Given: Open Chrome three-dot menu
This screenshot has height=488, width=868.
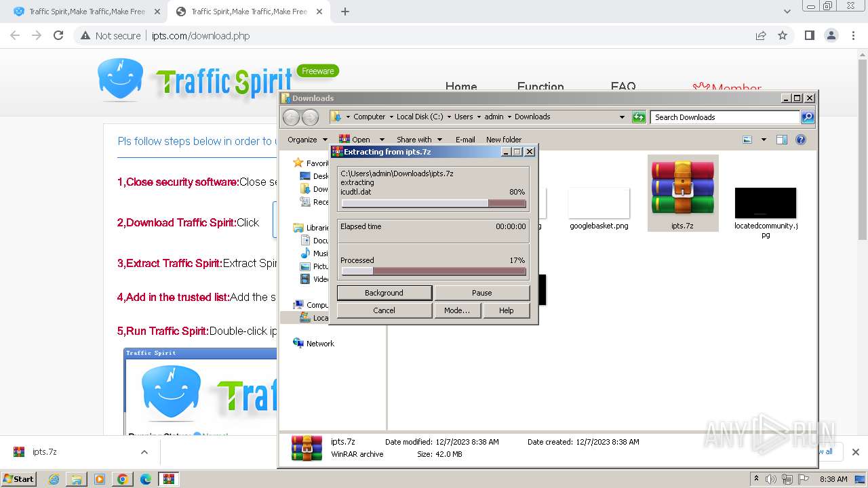Looking at the screenshot, I should (x=853, y=35).
